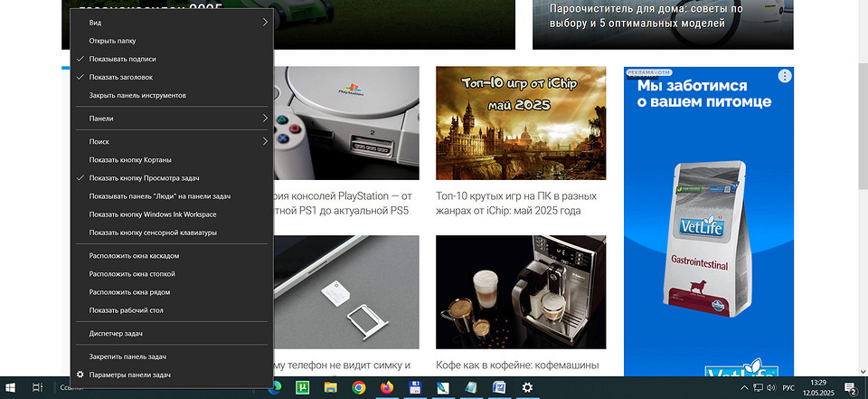
Task: Choose 'Параметры панели задач' menu entry
Action: coord(129,375)
